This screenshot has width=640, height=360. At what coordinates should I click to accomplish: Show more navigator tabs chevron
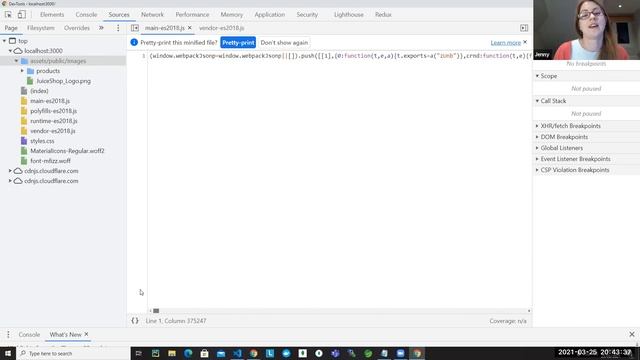tap(101, 28)
